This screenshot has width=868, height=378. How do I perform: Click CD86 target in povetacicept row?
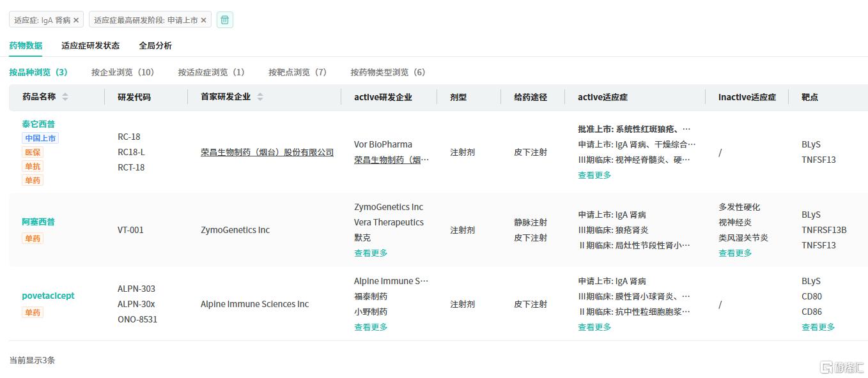[812, 312]
